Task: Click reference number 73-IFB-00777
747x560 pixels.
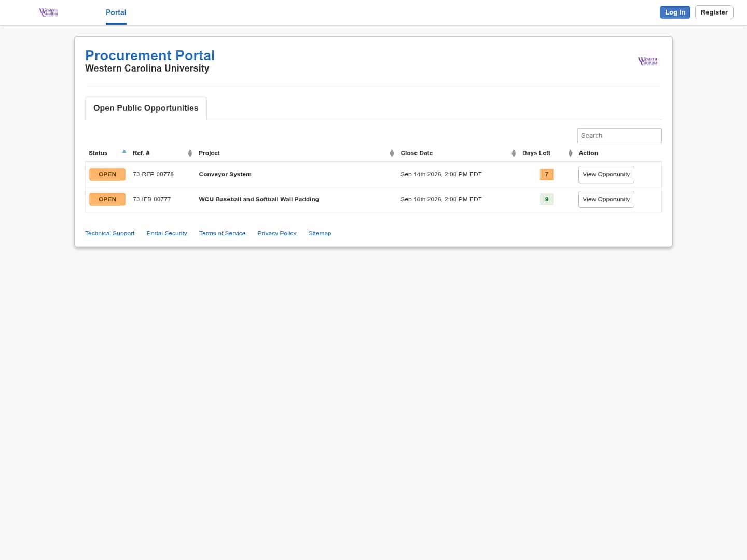Action: pyautogui.click(x=152, y=200)
